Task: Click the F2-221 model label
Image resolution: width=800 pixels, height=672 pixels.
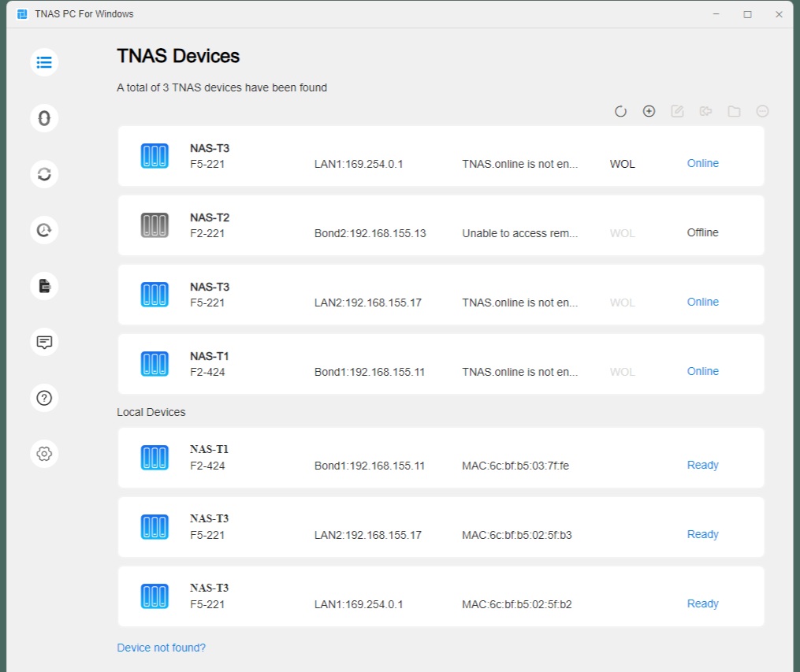Action: click(x=207, y=233)
